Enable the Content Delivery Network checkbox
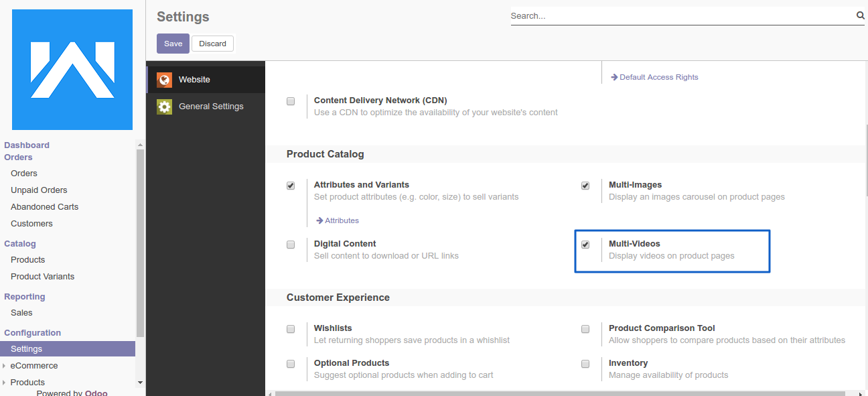This screenshot has width=868, height=396. [291, 101]
